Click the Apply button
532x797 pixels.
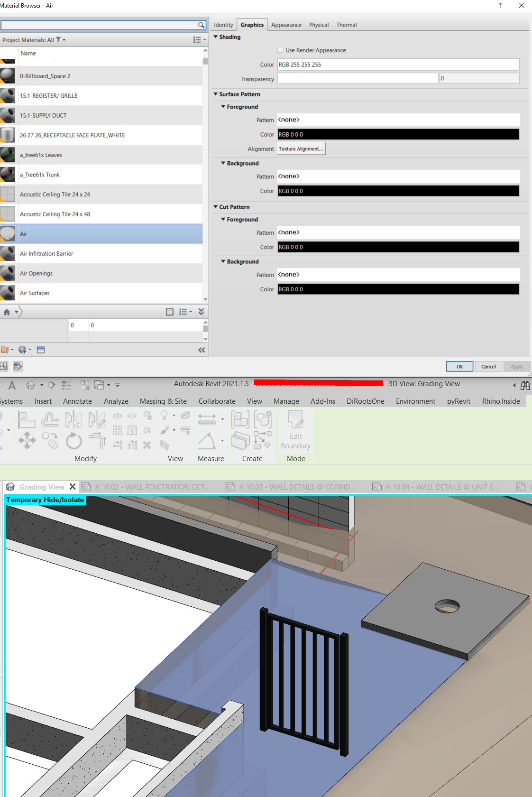(x=517, y=366)
